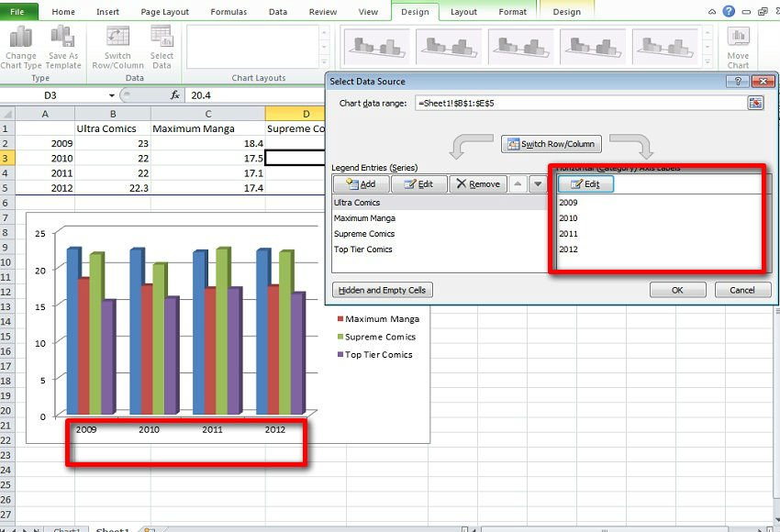Click Edit under Horizontal Axis Labels

click(585, 184)
